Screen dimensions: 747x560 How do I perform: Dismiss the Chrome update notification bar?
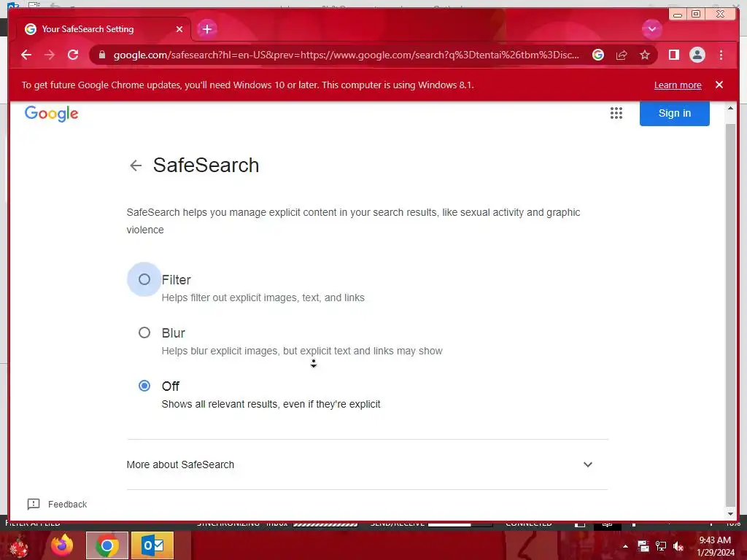tap(719, 85)
